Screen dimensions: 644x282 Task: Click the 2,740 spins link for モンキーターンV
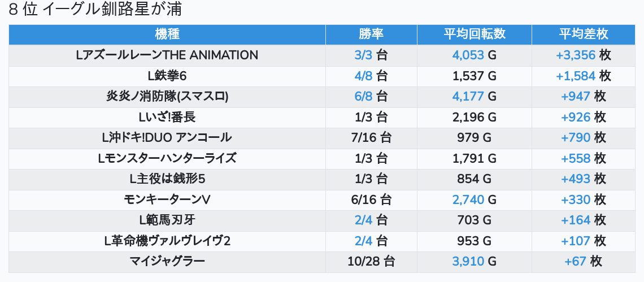(x=468, y=199)
